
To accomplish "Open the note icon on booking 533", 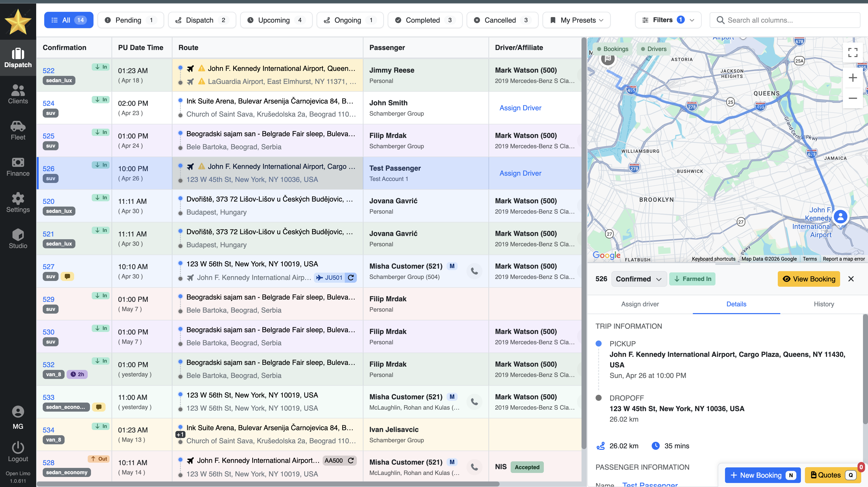I will click(x=99, y=407).
